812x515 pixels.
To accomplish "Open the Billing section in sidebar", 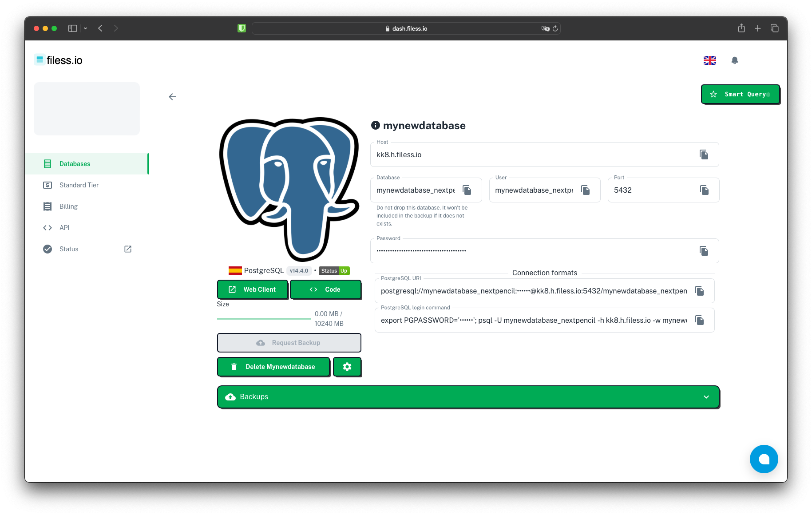I will [68, 206].
